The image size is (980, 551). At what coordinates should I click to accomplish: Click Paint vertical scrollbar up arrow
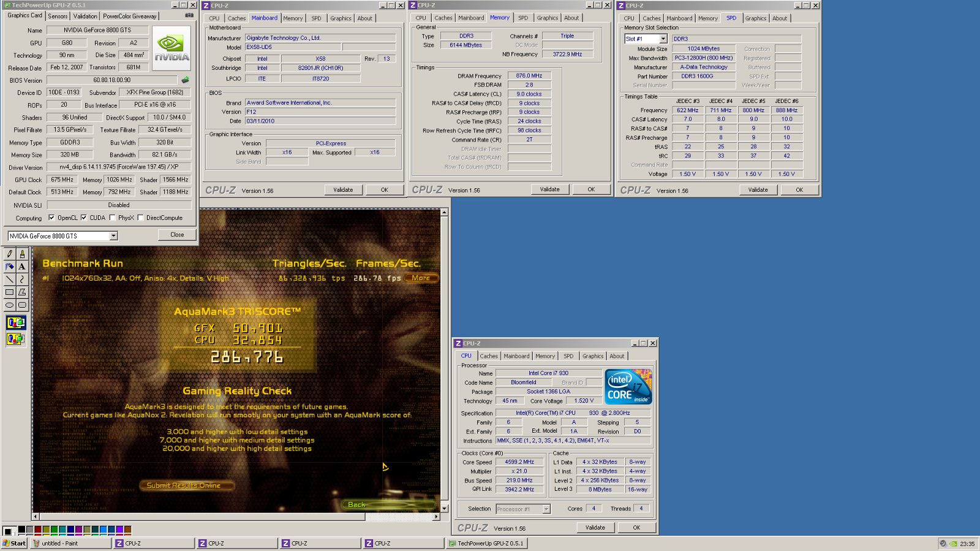click(x=445, y=212)
